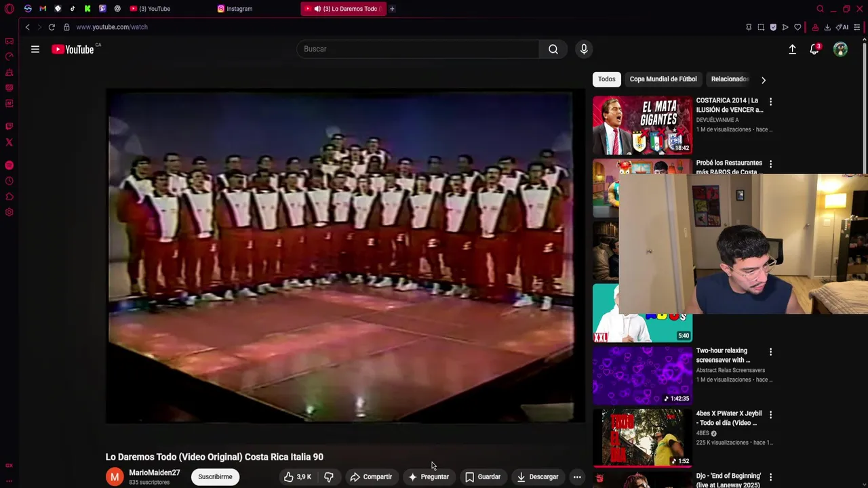
Task: Open the Opera account profile icon
Action: click(815, 27)
